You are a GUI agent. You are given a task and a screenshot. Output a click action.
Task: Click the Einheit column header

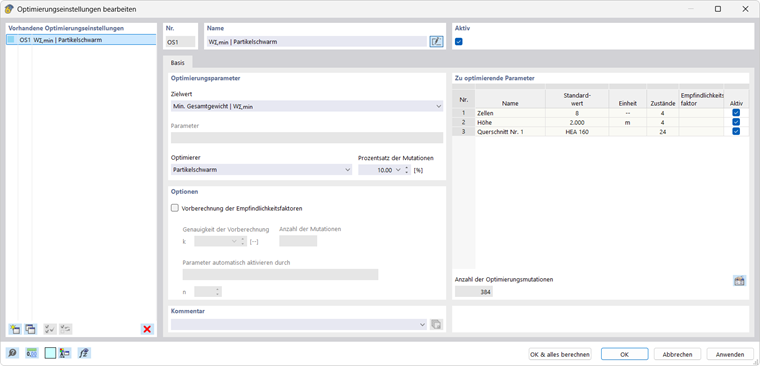coord(627,99)
